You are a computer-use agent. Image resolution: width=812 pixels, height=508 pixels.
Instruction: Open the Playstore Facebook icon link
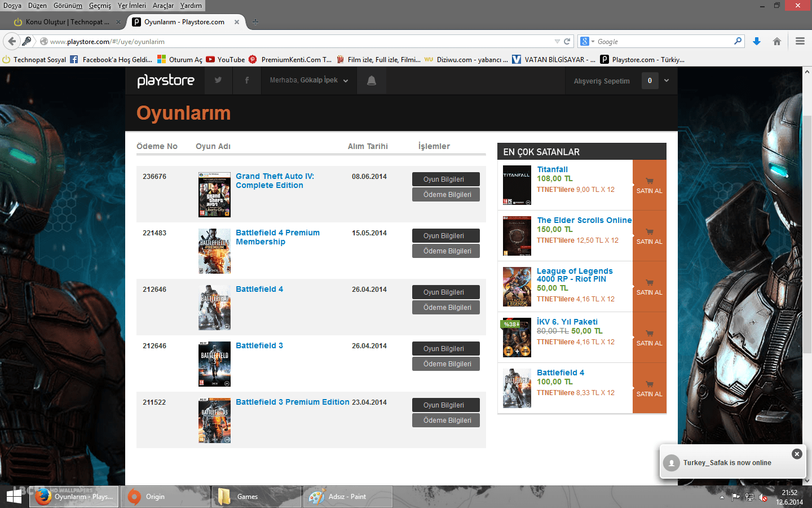coord(246,80)
